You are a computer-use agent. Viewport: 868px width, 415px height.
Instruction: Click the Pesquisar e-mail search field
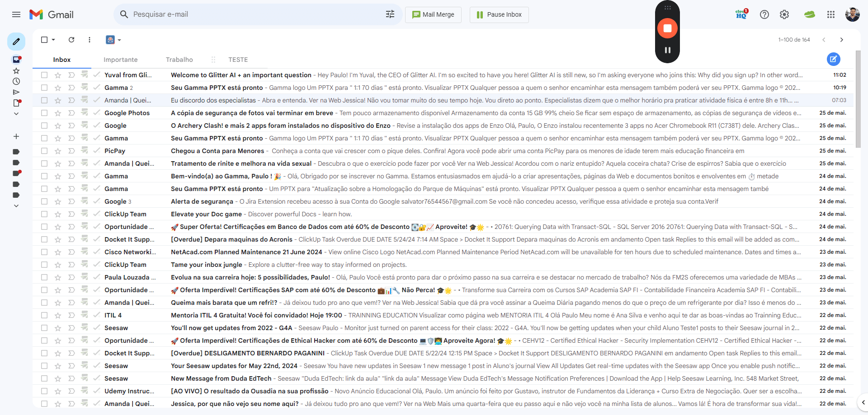click(x=258, y=14)
